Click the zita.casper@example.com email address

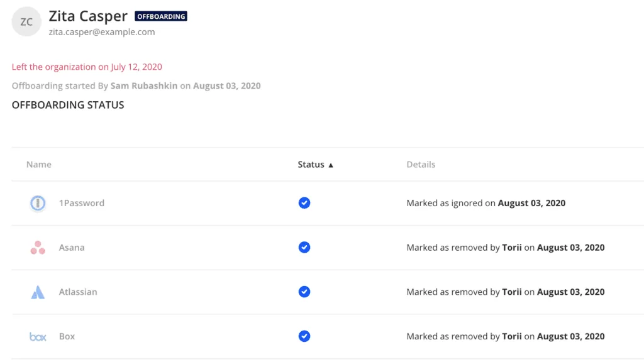(102, 32)
